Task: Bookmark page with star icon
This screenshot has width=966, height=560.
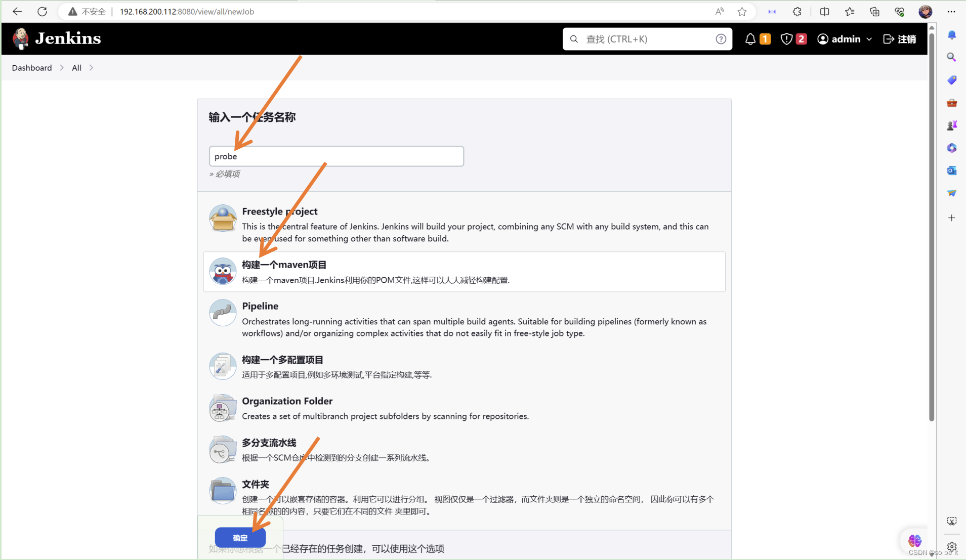Action: coord(742,11)
